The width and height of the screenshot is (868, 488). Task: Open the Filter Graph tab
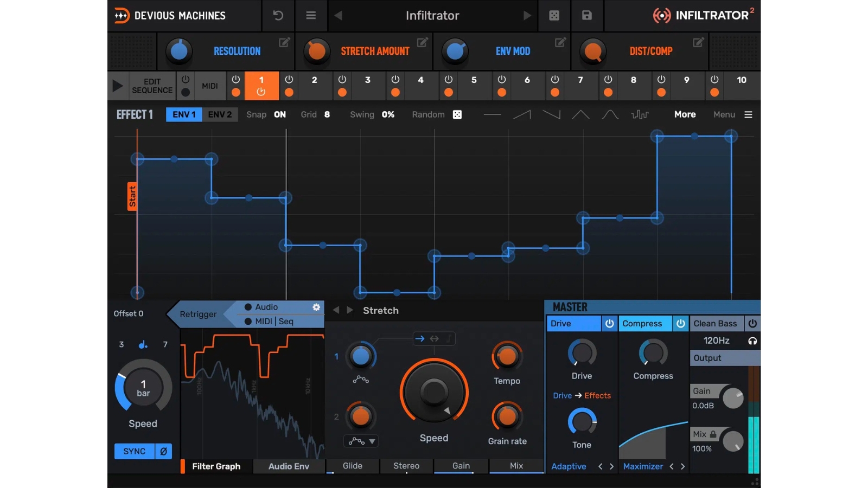tap(216, 466)
